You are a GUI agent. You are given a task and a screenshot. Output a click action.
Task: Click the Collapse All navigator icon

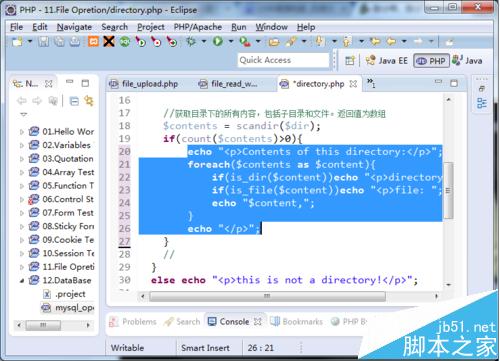[x=74, y=101]
